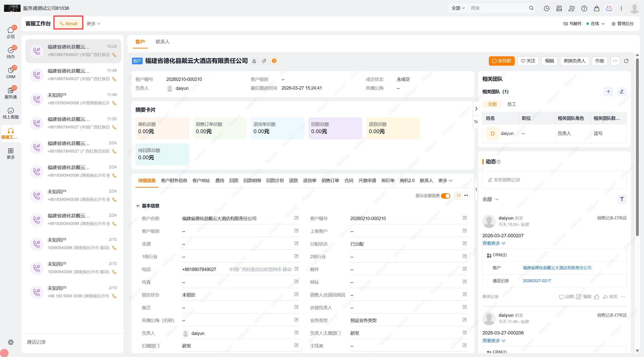
Task: Open the Sales Orders (销售订单) tab
Action: coord(330,180)
